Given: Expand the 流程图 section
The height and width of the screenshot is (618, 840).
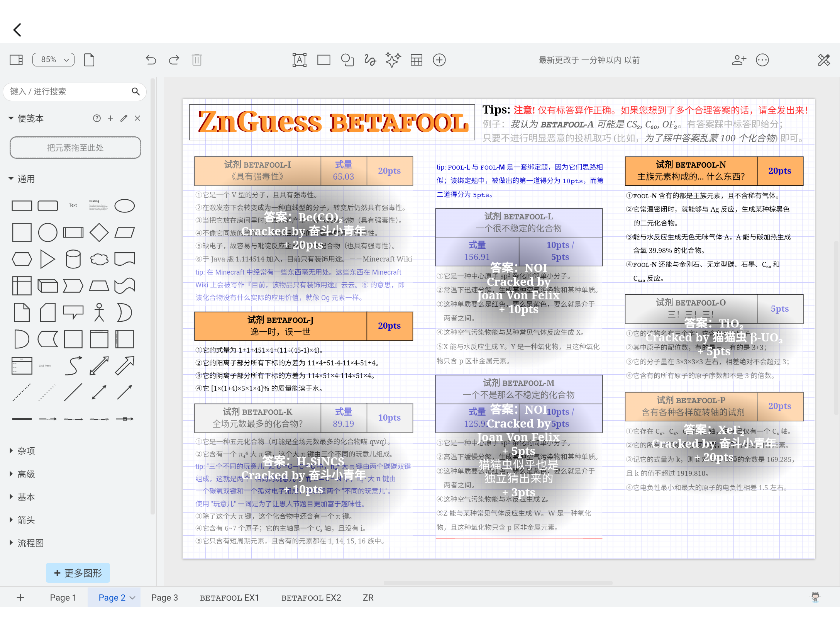Looking at the screenshot, I should [27, 543].
